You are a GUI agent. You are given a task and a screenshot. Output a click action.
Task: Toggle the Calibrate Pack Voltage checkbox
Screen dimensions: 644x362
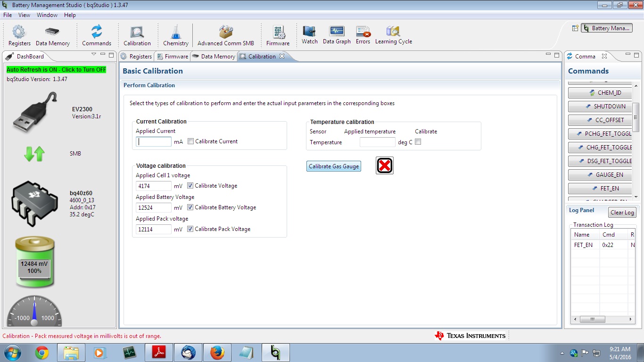click(190, 229)
